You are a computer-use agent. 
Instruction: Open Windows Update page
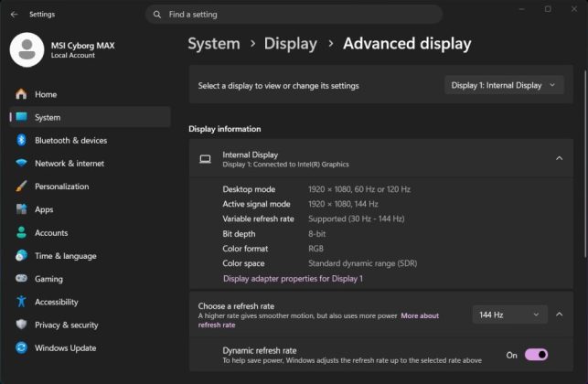90,347
